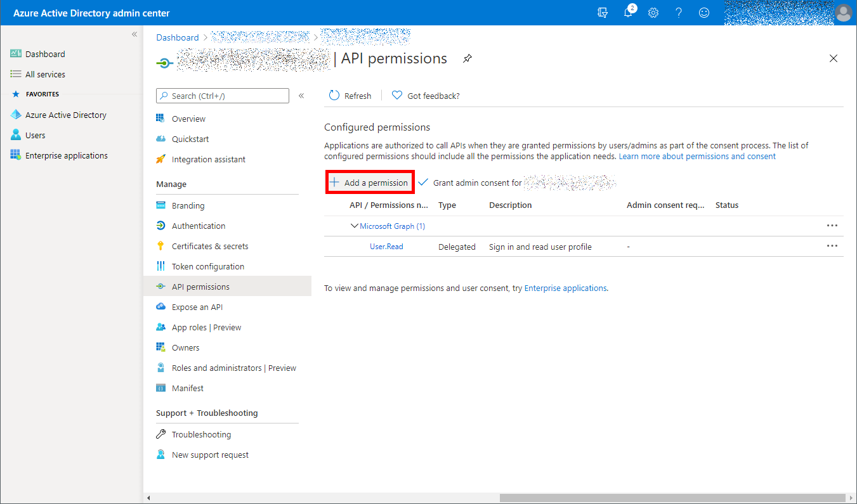Click the Expose an API cloud icon
Screen dimensions: 857x504
tap(160, 307)
